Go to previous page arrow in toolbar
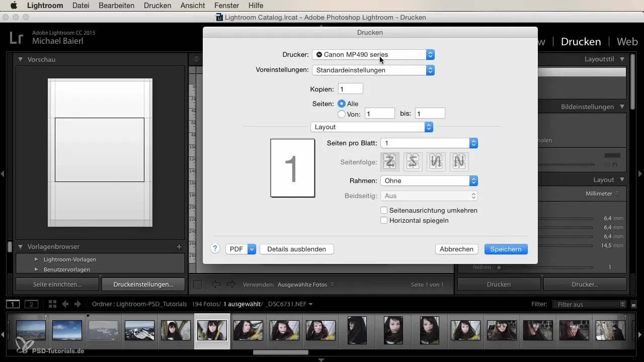Screen dimensions: 644x362 click(216, 285)
